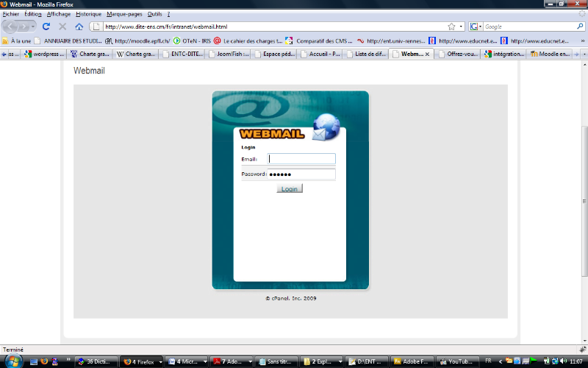Switch to the 'wordpress ...' tab

click(45, 54)
